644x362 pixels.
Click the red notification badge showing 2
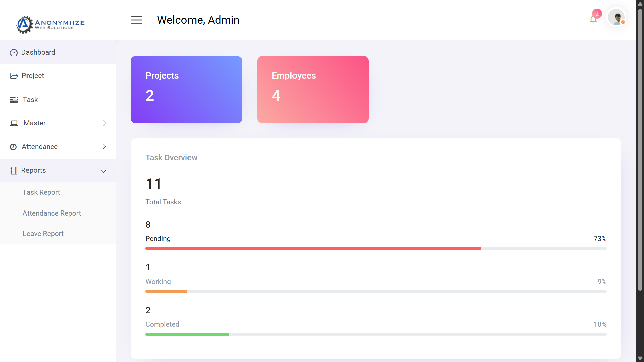[x=597, y=14]
